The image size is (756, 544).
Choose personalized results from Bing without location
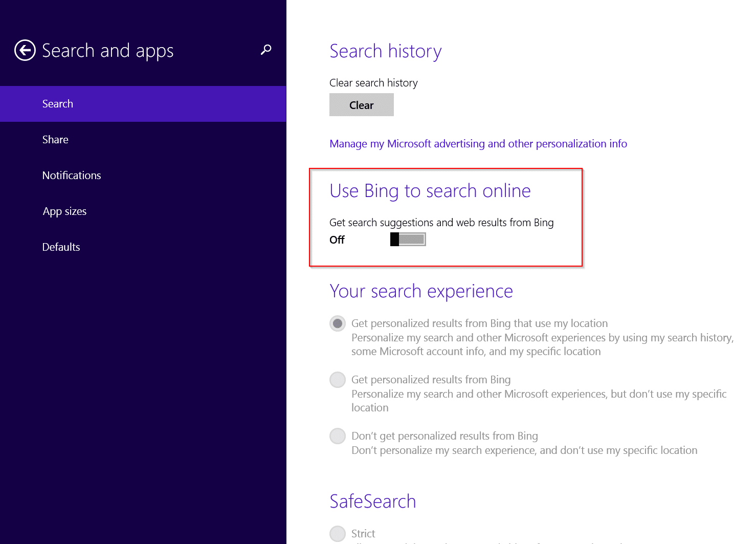(x=338, y=380)
